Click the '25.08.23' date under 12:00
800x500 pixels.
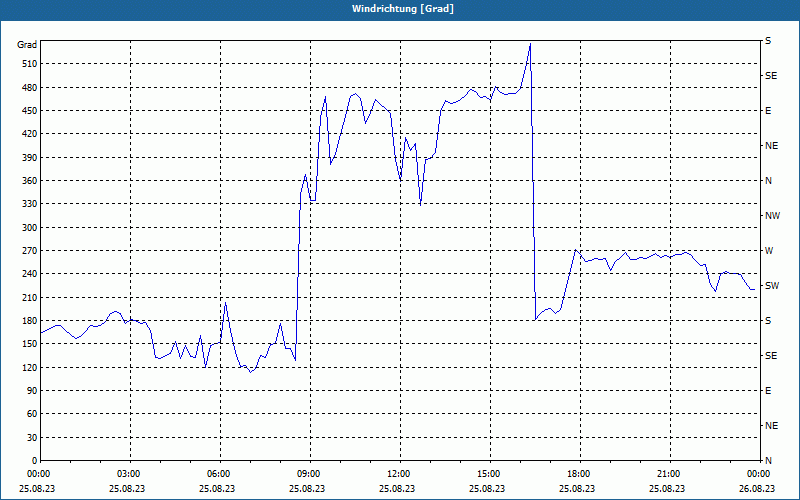[x=397, y=488]
